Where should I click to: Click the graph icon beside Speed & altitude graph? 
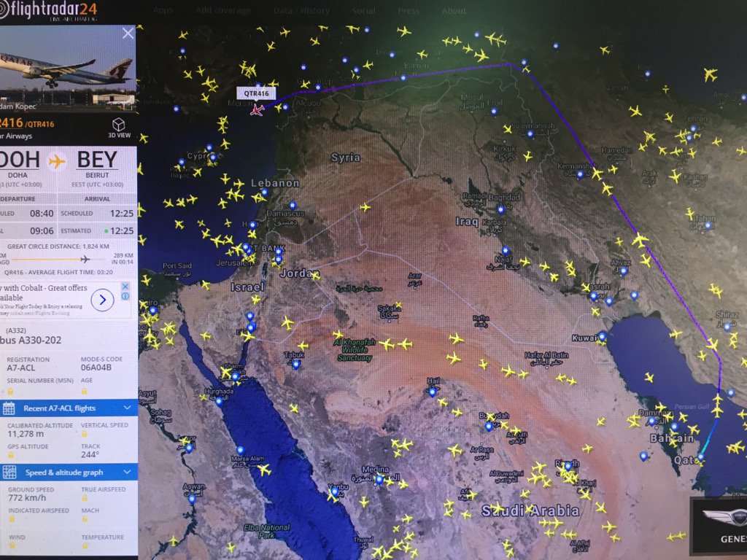[9, 472]
